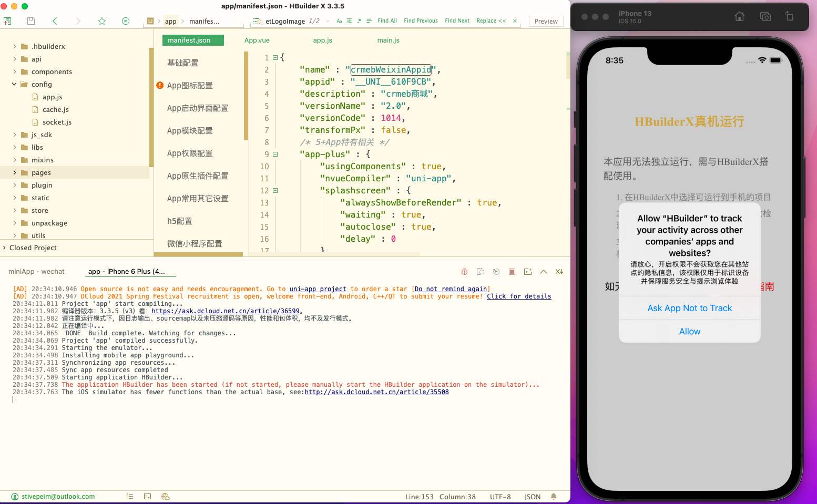Toggle regex search mode in find bar
The height and width of the screenshot is (504, 817).
(359, 21)
